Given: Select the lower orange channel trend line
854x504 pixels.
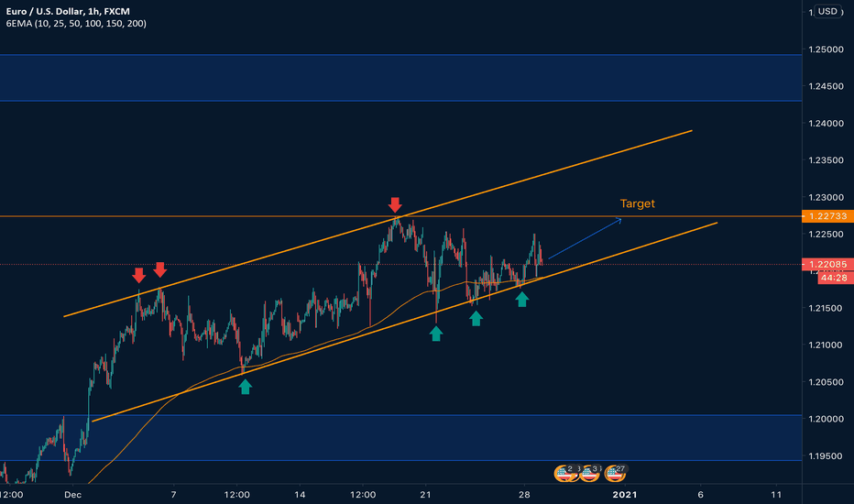Looking at the screenshot, I should pos(405,322).
